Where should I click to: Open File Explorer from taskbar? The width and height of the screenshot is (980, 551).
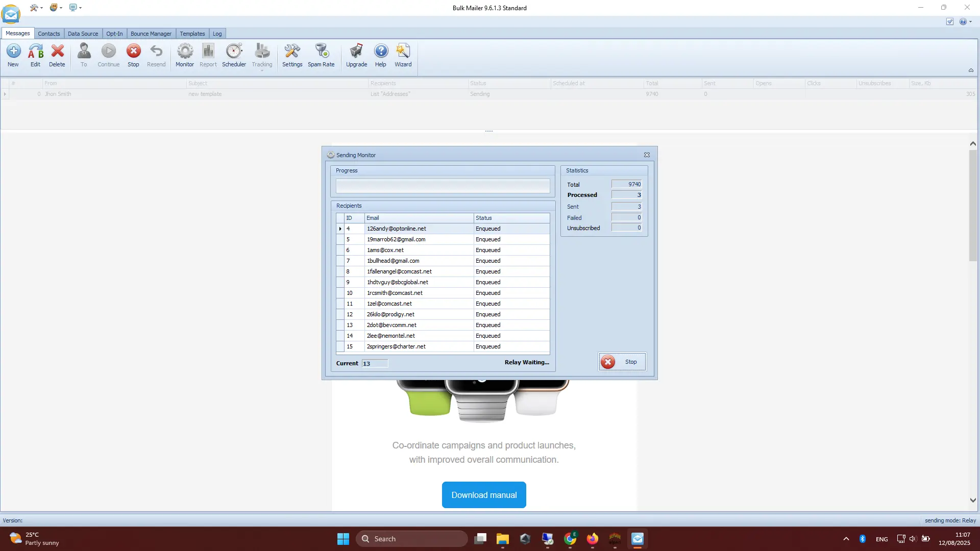503,539
